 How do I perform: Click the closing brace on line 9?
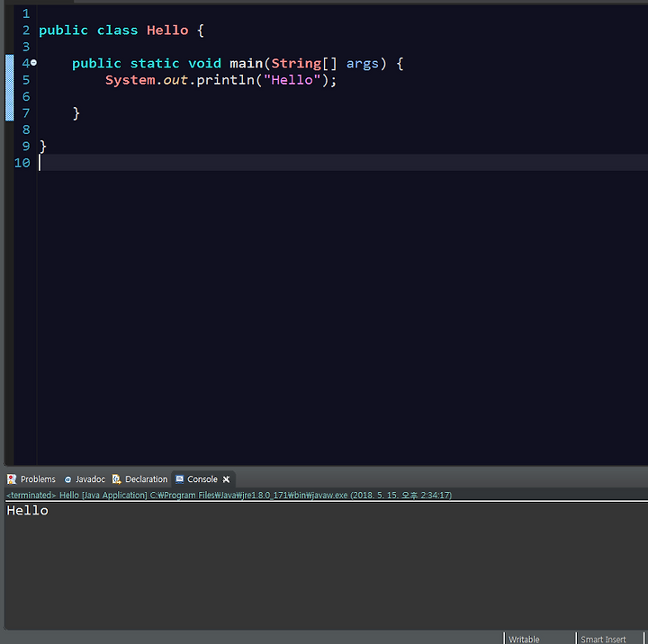pos(43,147)
